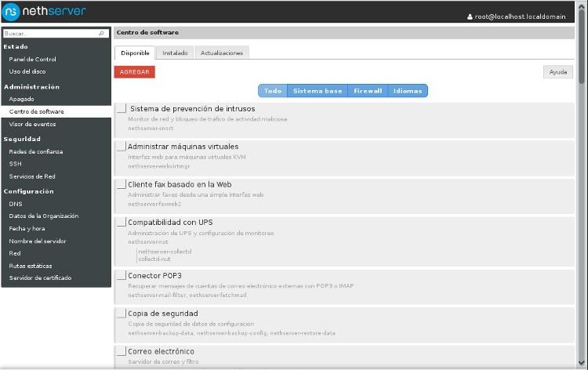Click the page scrollbar thumb
Viewport: 588px width, 370px height.
[581, 45]
